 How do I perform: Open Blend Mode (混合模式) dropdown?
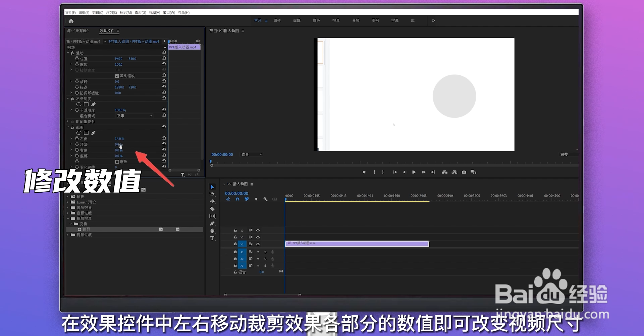134,116
